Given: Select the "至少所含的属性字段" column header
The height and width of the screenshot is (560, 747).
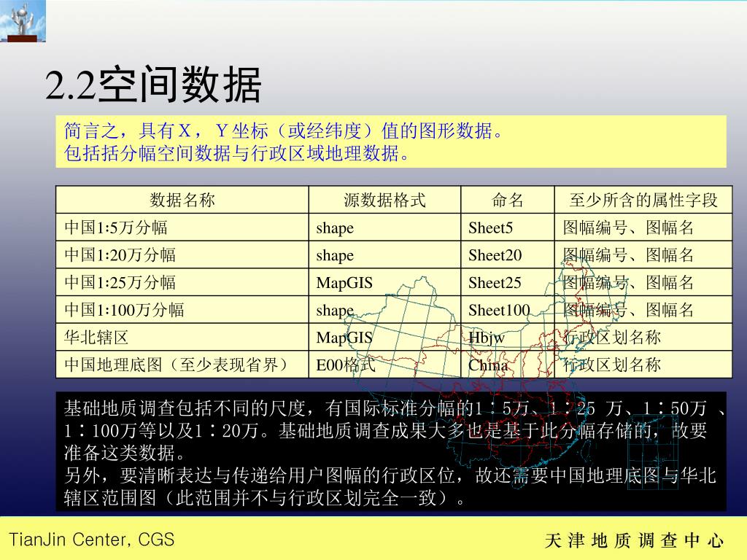Looking at the screenshot, I should (643, 200).
